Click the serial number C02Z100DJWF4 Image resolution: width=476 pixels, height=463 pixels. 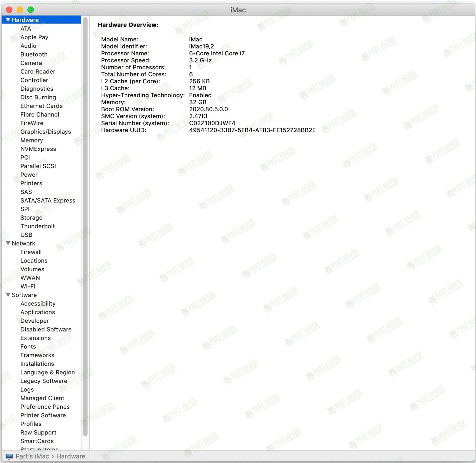click(212, 123)
